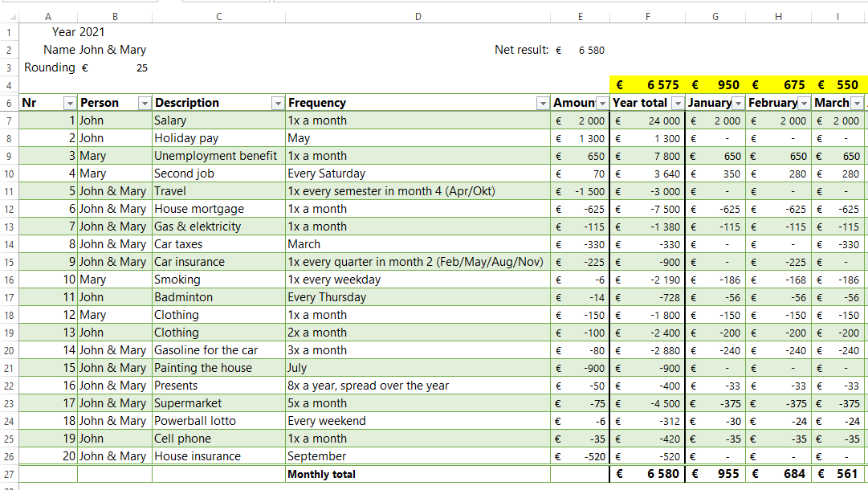Click the 955 January monthly total
This screenshot has width=868, height=490.
click(x=715, y=475)
